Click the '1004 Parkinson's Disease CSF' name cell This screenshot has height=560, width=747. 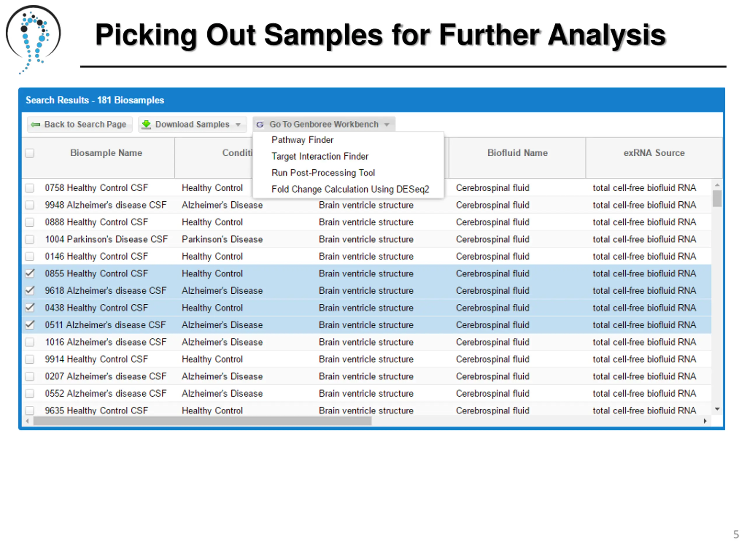pyautogui.click(x=107, y=239)
